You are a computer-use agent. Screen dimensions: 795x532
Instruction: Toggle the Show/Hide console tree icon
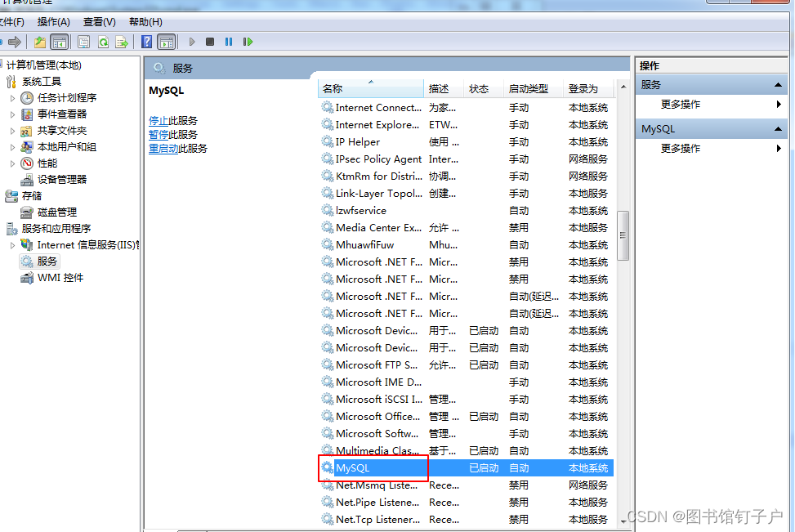[60, 42]
